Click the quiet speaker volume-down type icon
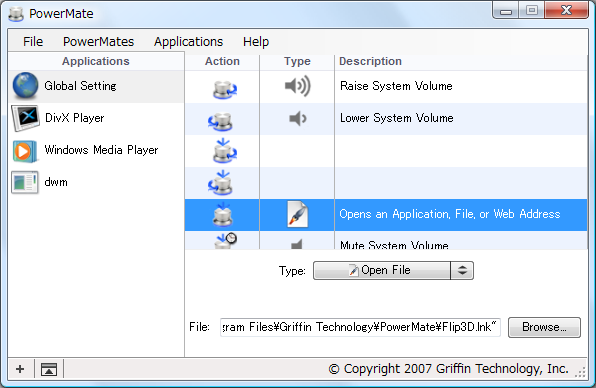The height and width of the screenshot is (388, 596). click(x=298, y=119)
